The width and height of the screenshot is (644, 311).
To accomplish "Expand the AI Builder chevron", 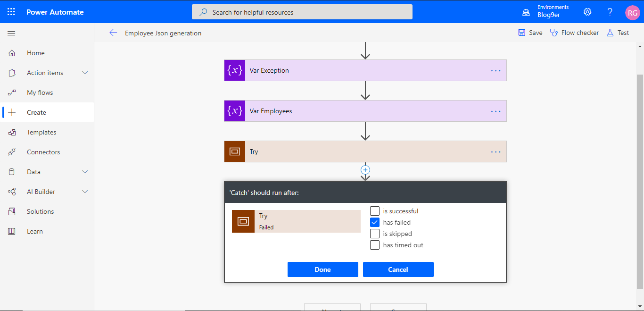I will pos(85,192).
